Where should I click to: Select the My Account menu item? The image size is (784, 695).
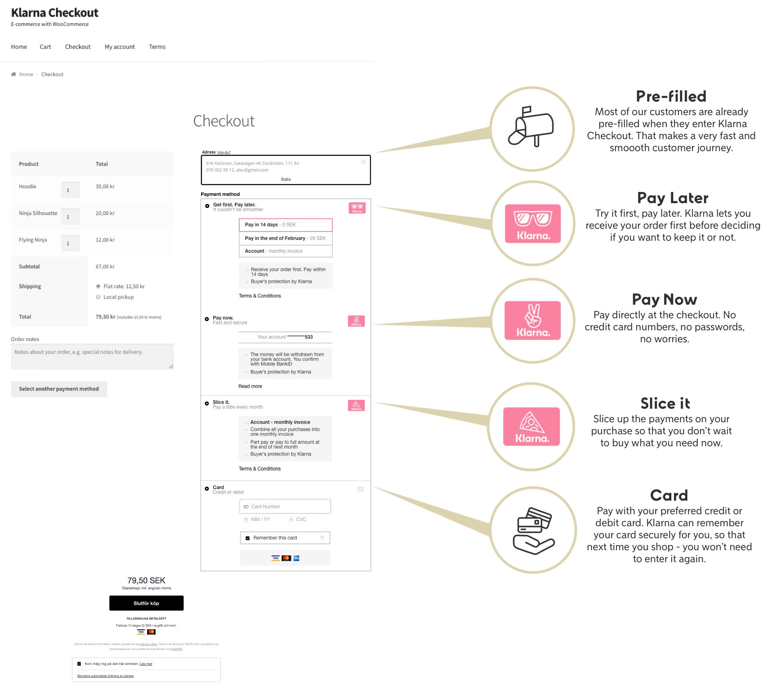[x=119, y=46]
